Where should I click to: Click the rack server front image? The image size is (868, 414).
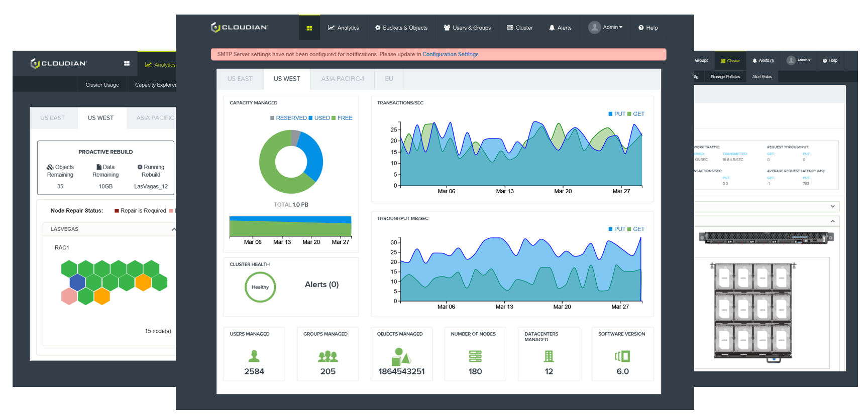pos(766,237)
